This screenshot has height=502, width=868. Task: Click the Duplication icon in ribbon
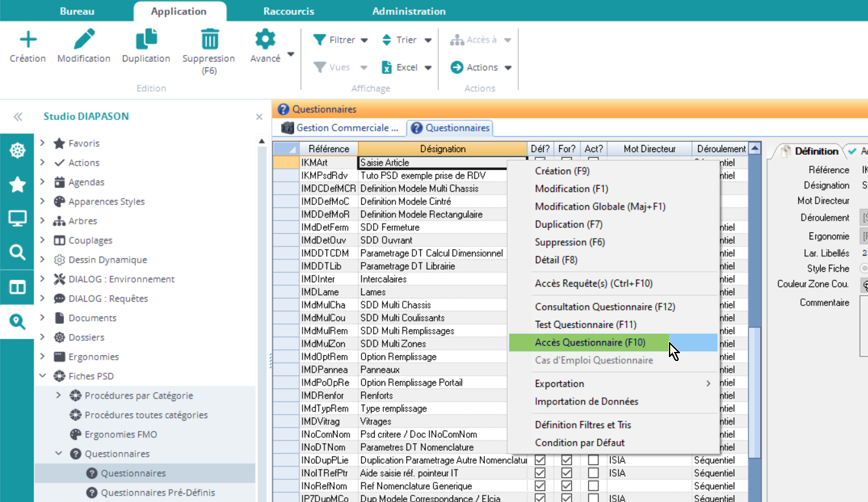coord(146,40)
